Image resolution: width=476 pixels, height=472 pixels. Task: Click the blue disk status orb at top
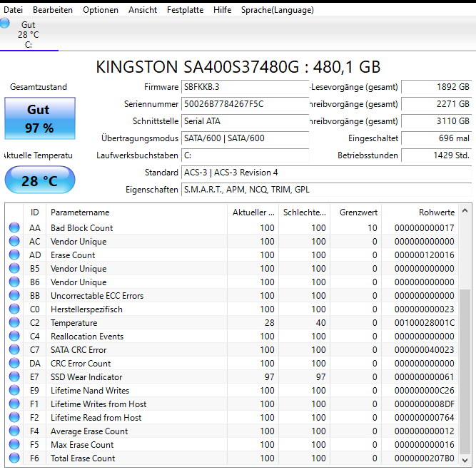pos(4,23)
